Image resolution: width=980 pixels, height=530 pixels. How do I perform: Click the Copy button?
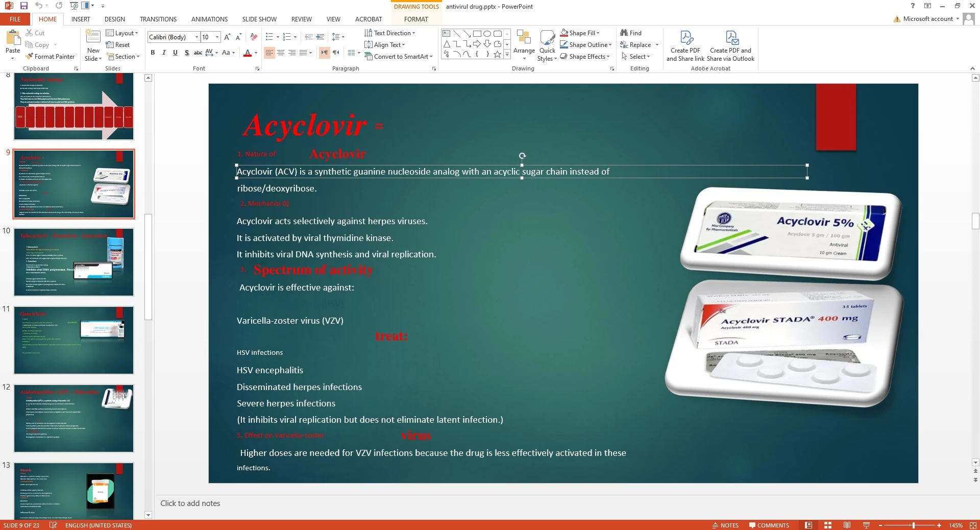pyautogui.click(x=37, y=44)
